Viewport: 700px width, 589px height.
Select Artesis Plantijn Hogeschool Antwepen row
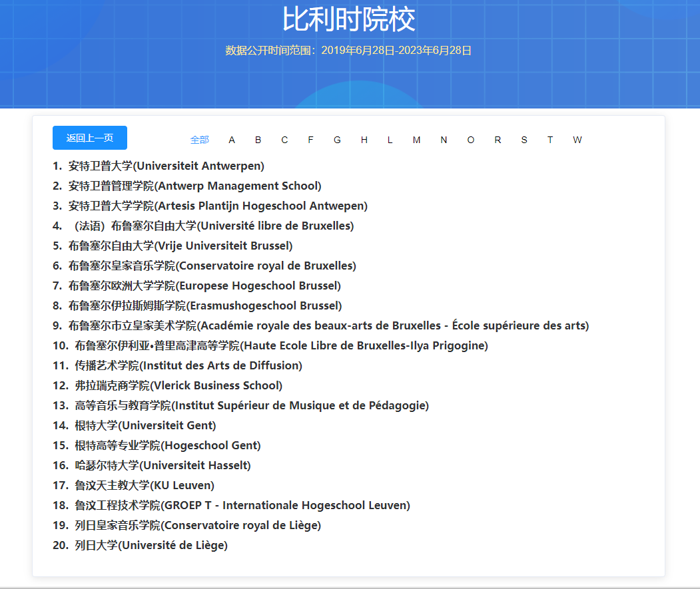pyautogui.click(x=210, y=206)
